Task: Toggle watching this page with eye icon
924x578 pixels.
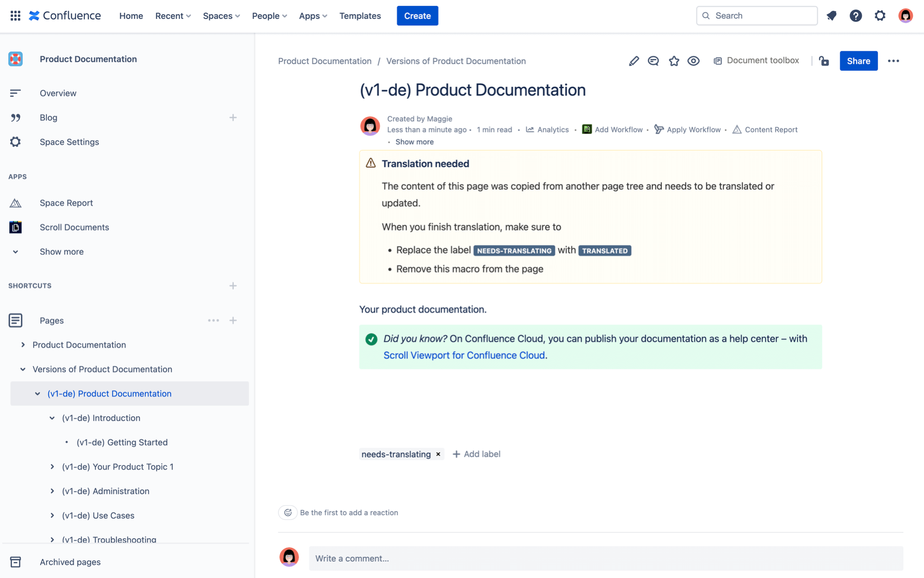Action: click(x=694, y=61)
